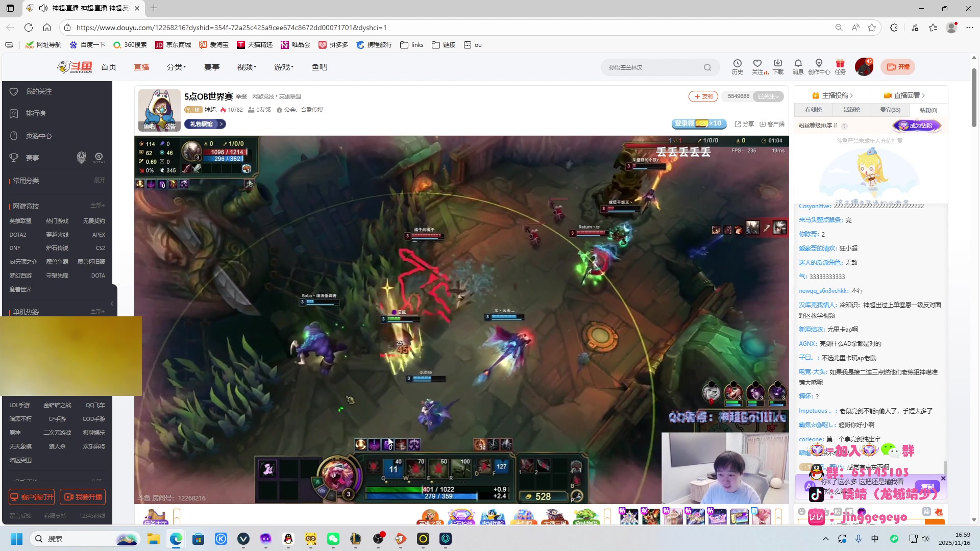The image size is (980, 551).
Task: Open 创作中心 lightbulb icon
Action: 819,64
